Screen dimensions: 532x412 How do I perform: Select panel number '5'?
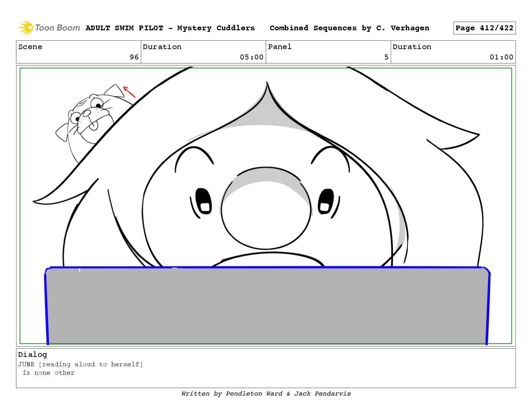point(386,57)
